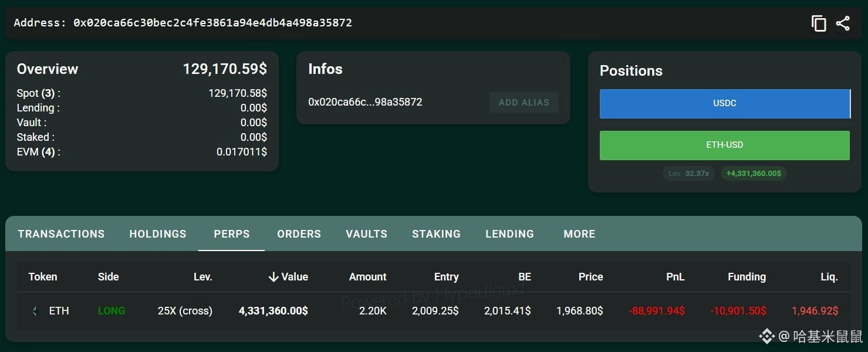Image resolution: width=868 pixels, height=352 pixels.
Task: Click the amount cell 2.20K
Action: click(x=373, y=311)
